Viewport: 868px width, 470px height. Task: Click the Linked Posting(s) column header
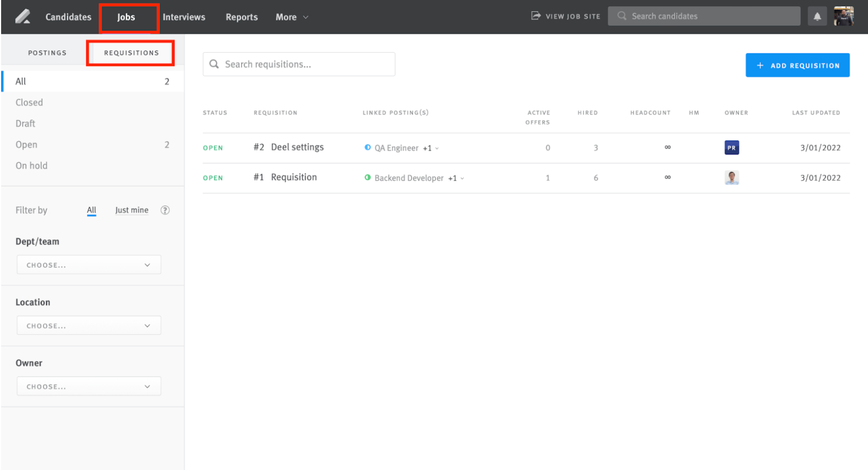pyautogui.click(x=396, y=113)
